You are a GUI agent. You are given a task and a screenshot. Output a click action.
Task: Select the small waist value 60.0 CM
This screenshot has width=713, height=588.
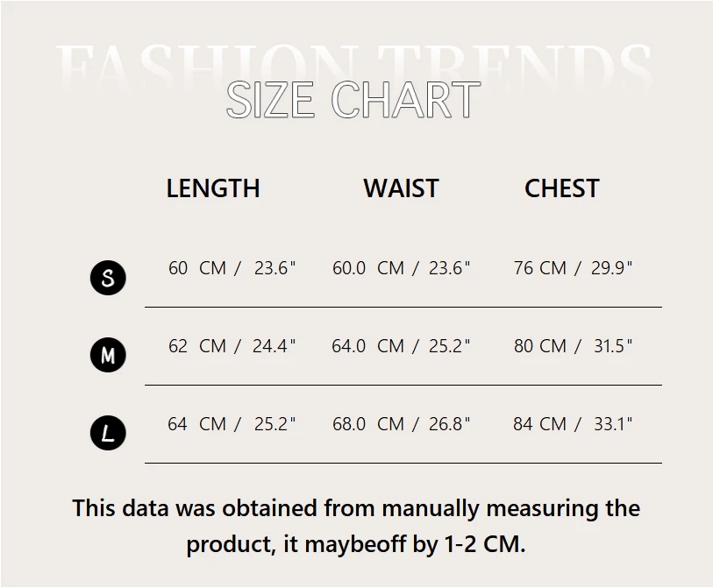[367, 268]
